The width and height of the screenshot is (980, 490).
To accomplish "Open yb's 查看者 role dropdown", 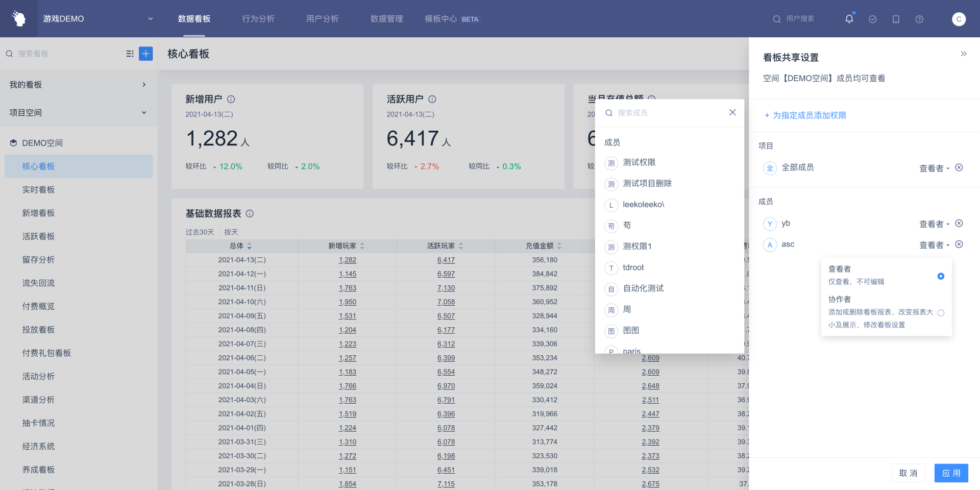I will click(x=934, y=224).
